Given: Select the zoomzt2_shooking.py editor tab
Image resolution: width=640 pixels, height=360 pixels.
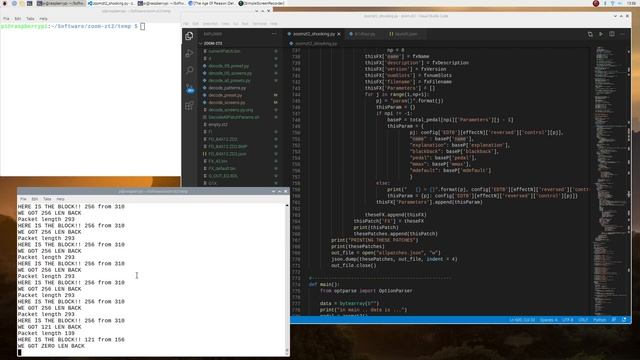Looking at the screenshot, I should pyautogui.click(x=313, y=34).
